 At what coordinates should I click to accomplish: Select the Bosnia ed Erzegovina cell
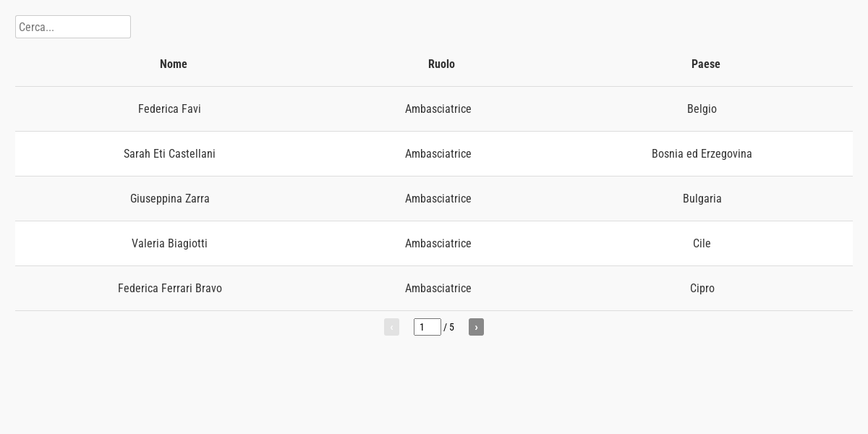click(702, 154)
